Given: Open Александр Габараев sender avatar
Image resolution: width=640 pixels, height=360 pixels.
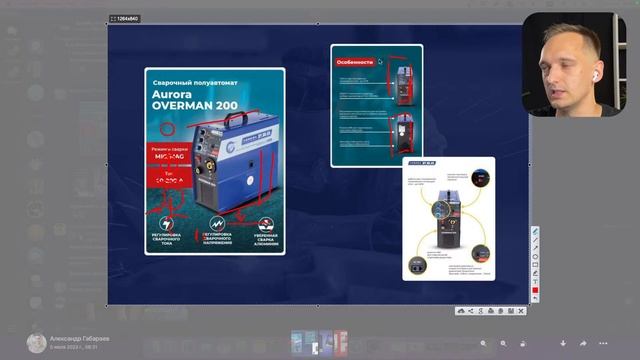Looking at the screenshot, I should [x=37, y=343].
